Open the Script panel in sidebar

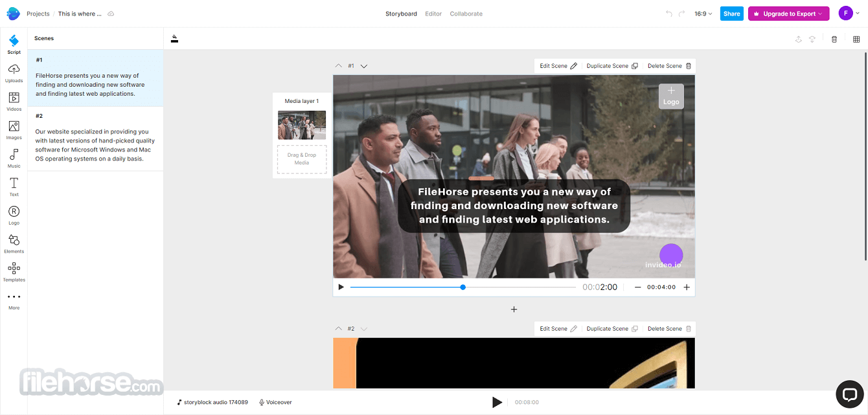click(14, 45)
